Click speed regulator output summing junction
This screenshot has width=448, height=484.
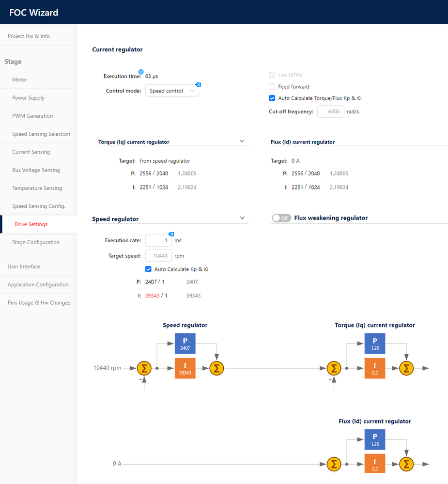[x=216, y=368]
